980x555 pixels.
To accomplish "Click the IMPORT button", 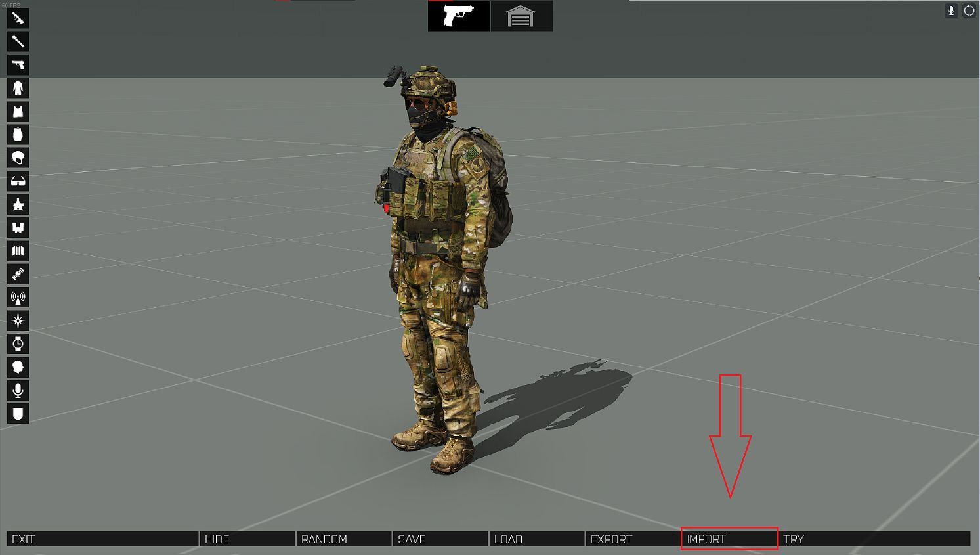I will click(729, 539).
